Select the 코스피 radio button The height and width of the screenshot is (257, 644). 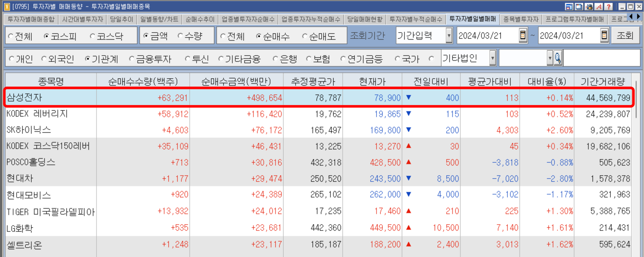(47, 36)
